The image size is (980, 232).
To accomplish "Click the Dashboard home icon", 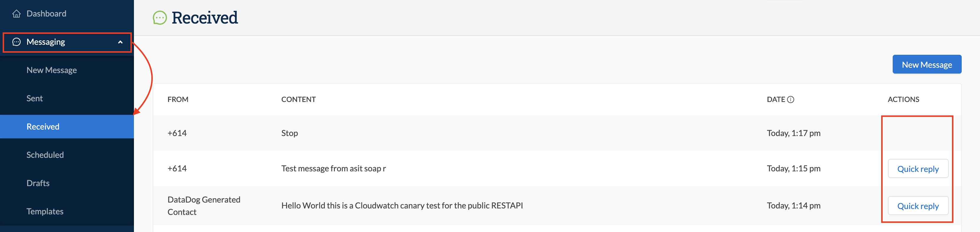I will pyautogui.click(x=16, y=14).
